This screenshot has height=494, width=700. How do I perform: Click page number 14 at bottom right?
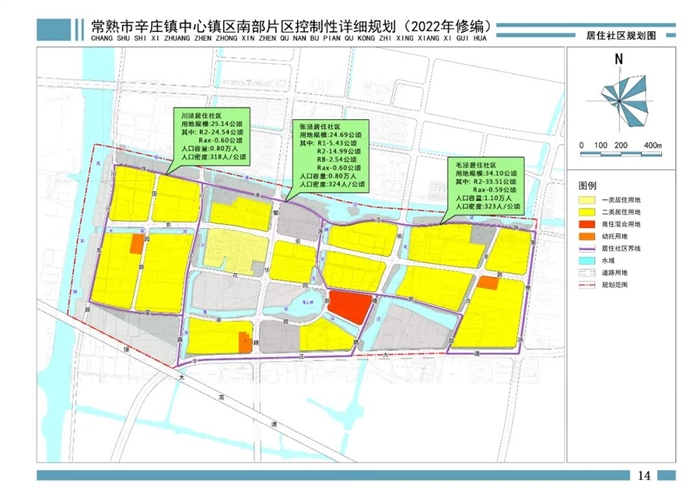(643, 474)
